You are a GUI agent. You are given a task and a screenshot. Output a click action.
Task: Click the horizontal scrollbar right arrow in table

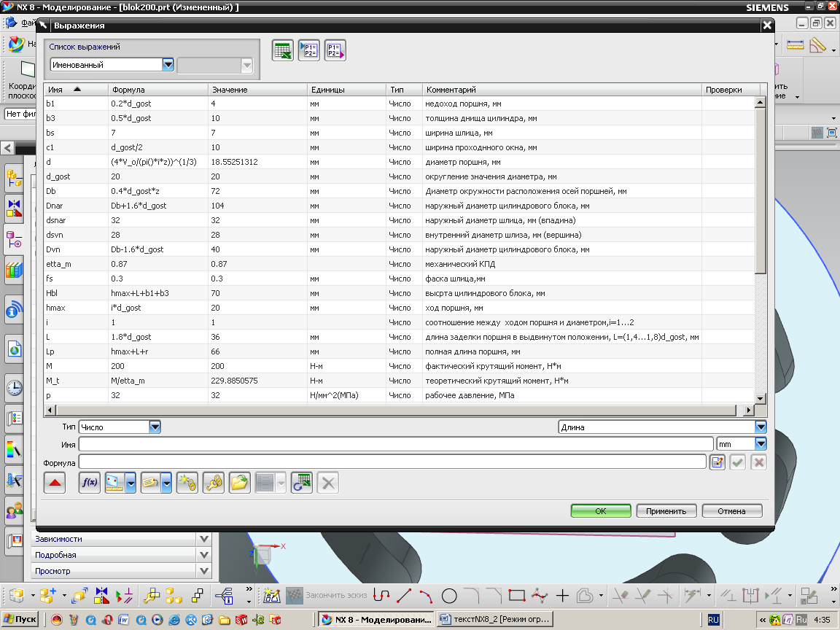tap(748, 411)
